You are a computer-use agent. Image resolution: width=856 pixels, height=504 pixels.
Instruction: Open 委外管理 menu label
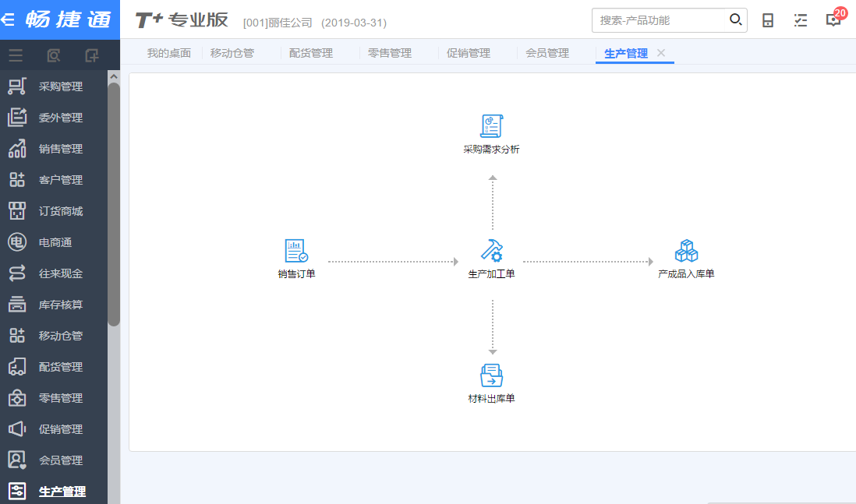tap(61, 118)
